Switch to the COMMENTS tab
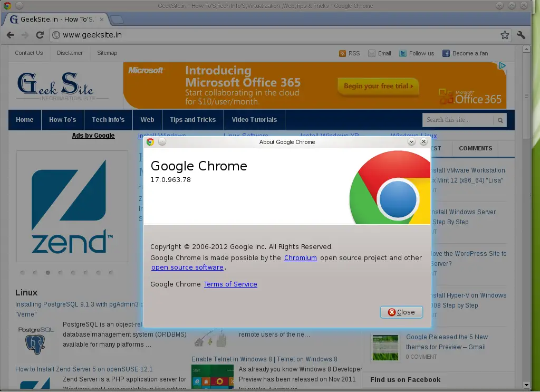The image size is (540, 392). click(475, 148)
